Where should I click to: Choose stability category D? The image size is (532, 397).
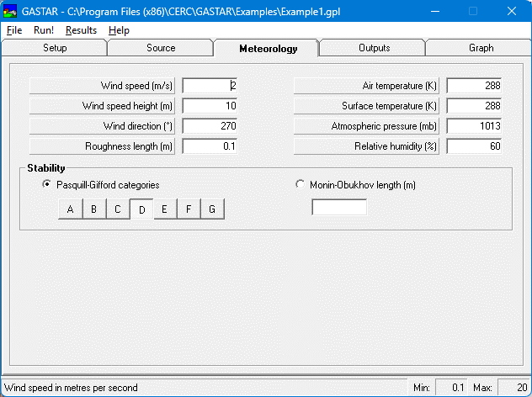tap(141, 209)
